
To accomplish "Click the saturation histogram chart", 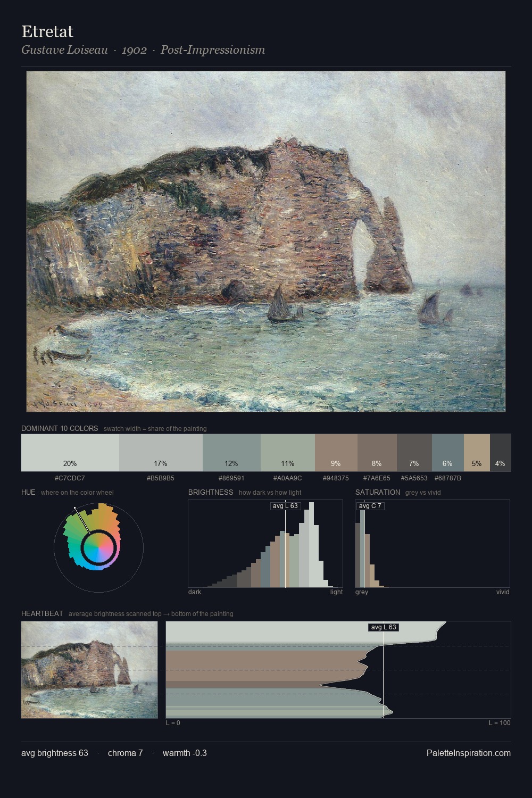I will tap(433, 544).
